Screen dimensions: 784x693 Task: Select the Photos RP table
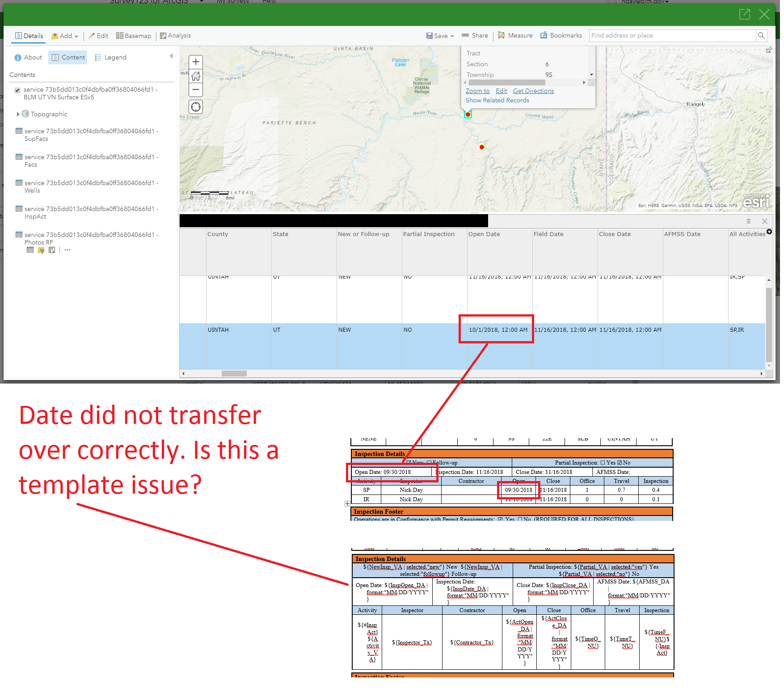point(91,238)
